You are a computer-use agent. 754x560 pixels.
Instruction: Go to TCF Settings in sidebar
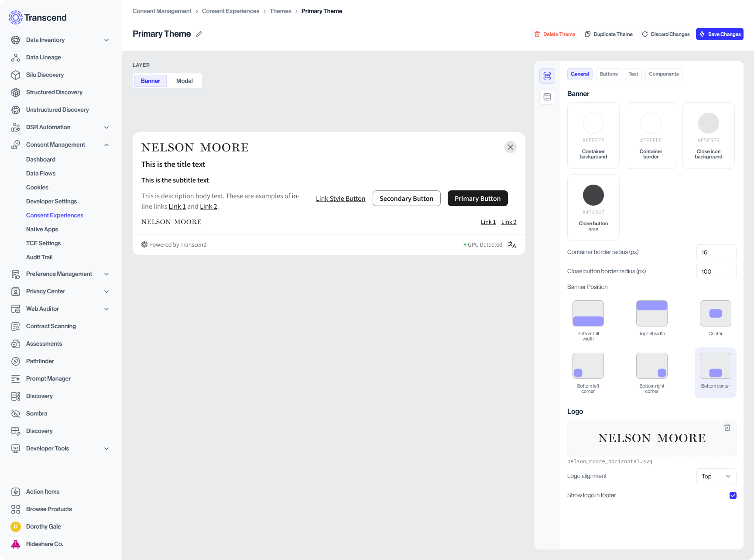tap(43, 244)
